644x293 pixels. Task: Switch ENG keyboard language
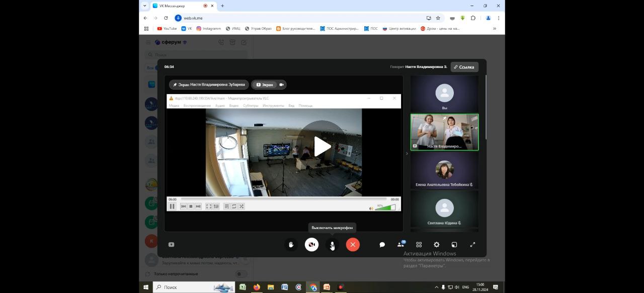465,287
